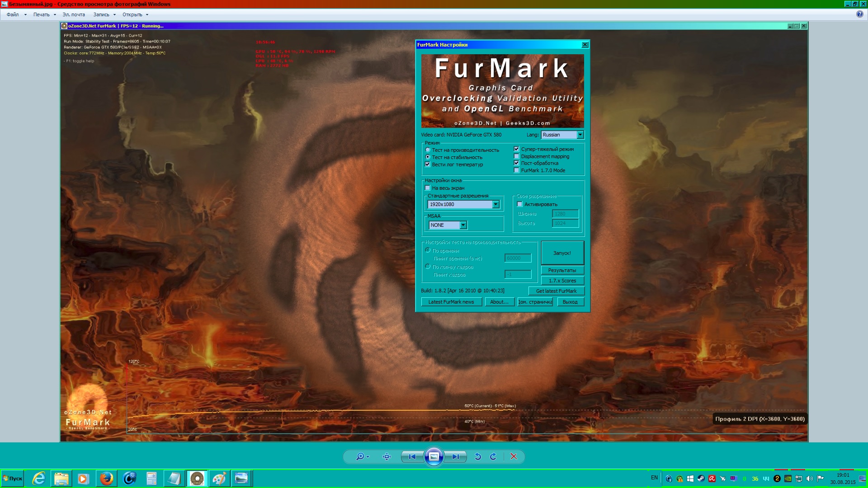Start the slide show
868x488 pixels.
(x=434, y=457)
